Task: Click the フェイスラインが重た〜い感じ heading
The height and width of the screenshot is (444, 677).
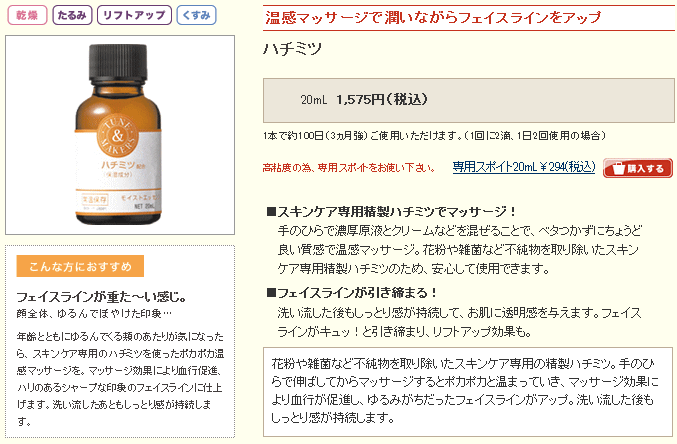Action: [101, 297]
